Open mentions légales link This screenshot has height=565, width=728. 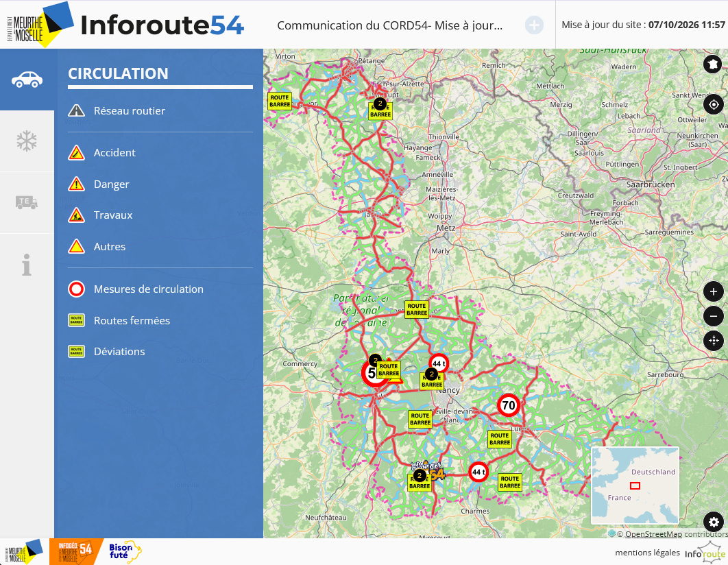647,553
